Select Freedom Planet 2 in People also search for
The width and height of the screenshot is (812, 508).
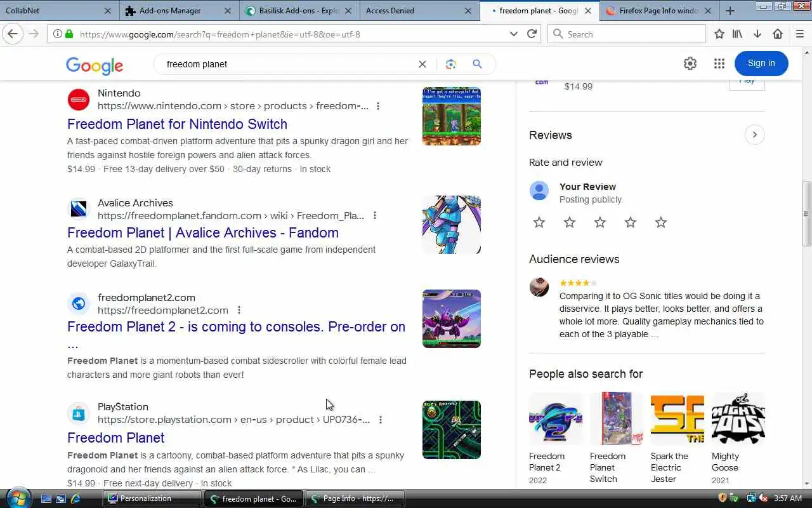click(556, 438)
